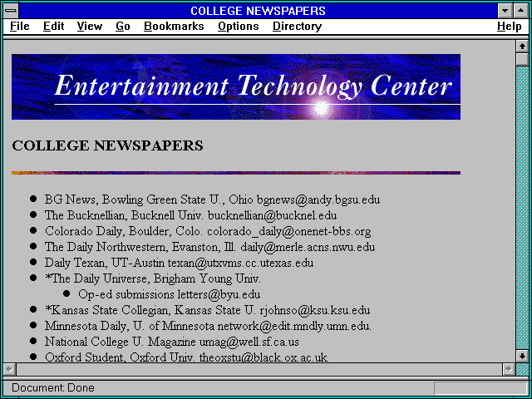Viewport: 532px width, 399px height.
Task: Click The Bucknellian, Bucknell Univ. entry
Action: 190,215
